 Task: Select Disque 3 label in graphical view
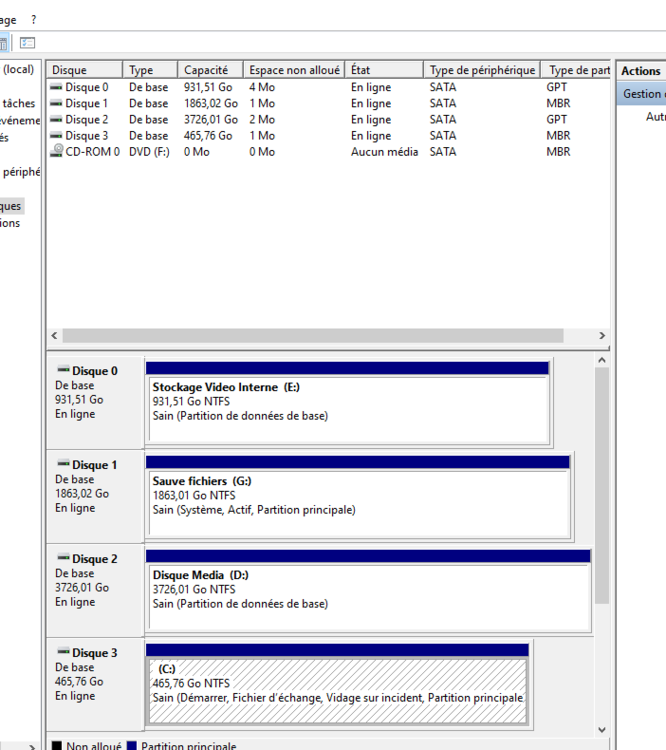pyautogui.click(x=94, y=653)
